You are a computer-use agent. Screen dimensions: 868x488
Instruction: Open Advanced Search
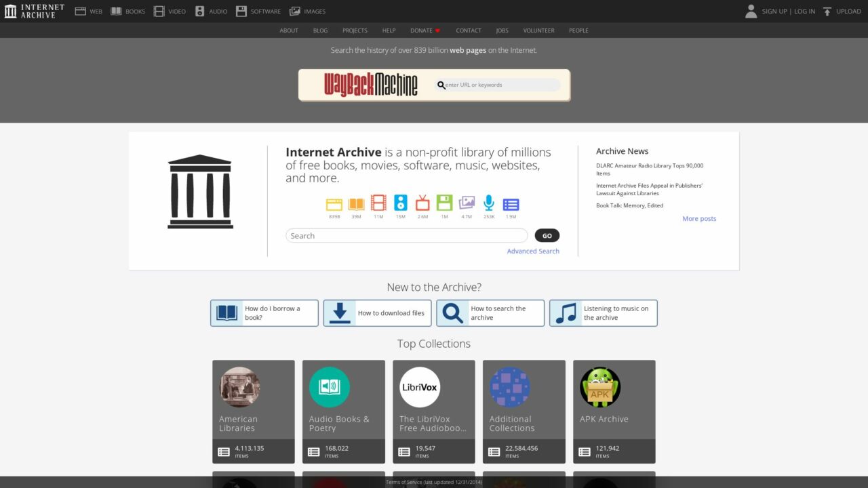pos(533,251)
